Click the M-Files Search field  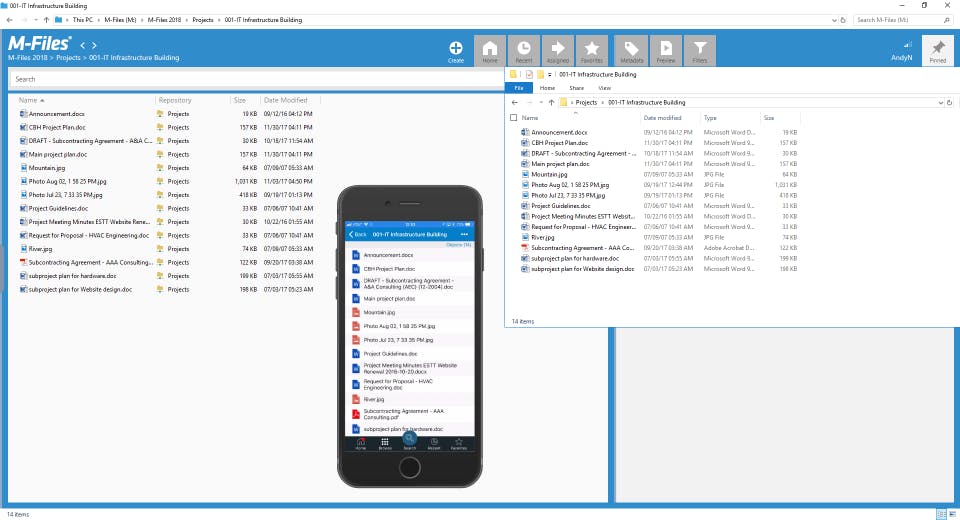point(256,79)
